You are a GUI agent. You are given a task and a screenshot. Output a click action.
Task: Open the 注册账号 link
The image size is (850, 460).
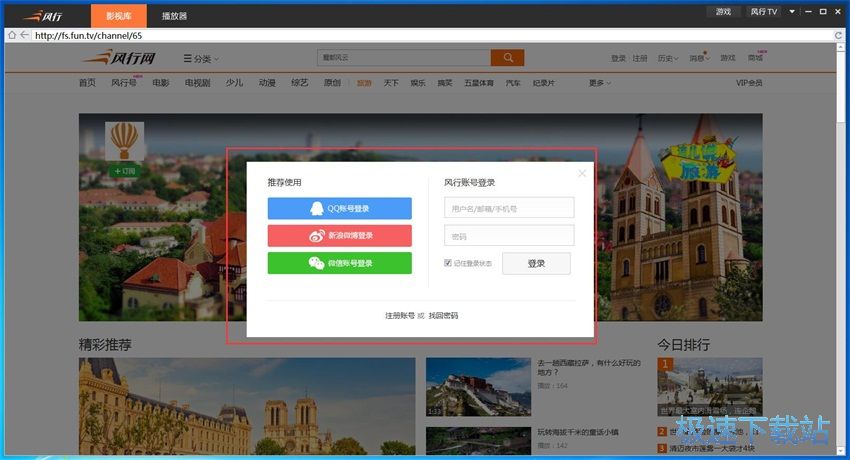[x=400, y=315]
